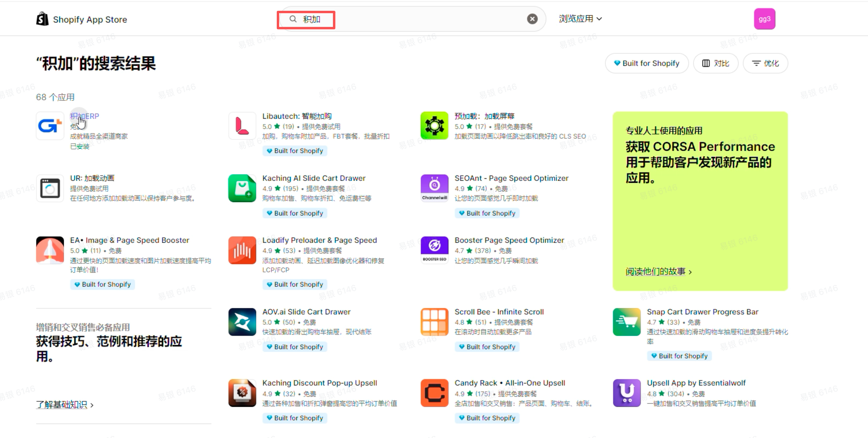Screen dimensions: 868x438
Task: Click the Libautech app icon
Action: 242,126
